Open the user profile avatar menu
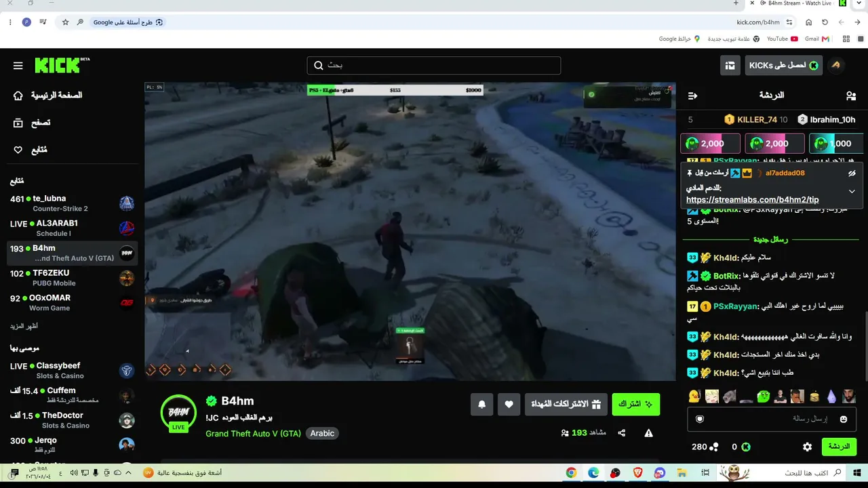 click(x=836, y=66)
